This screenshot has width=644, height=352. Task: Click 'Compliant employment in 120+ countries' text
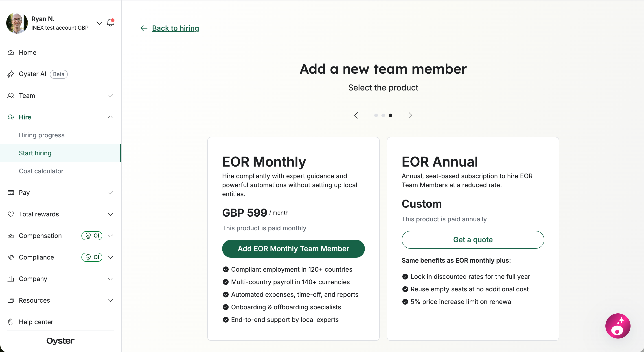pyautogui.click(x=291, y=269)
